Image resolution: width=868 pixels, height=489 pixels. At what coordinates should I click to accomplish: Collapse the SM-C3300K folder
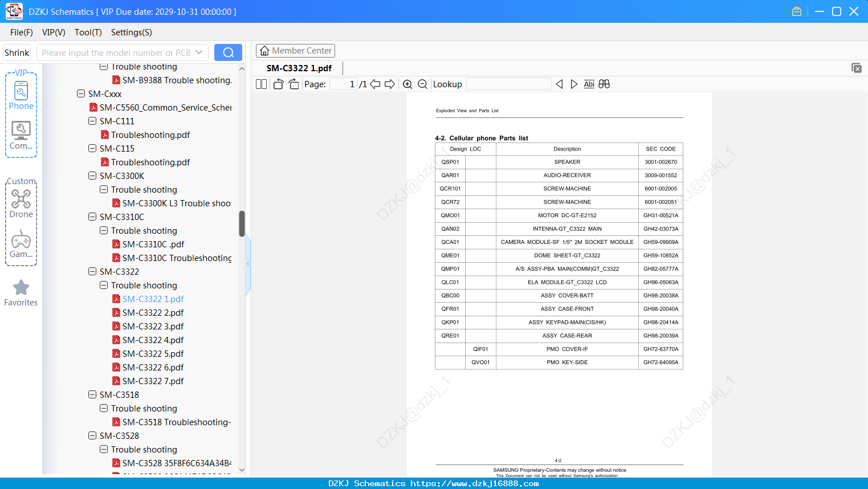click(92, 176)
